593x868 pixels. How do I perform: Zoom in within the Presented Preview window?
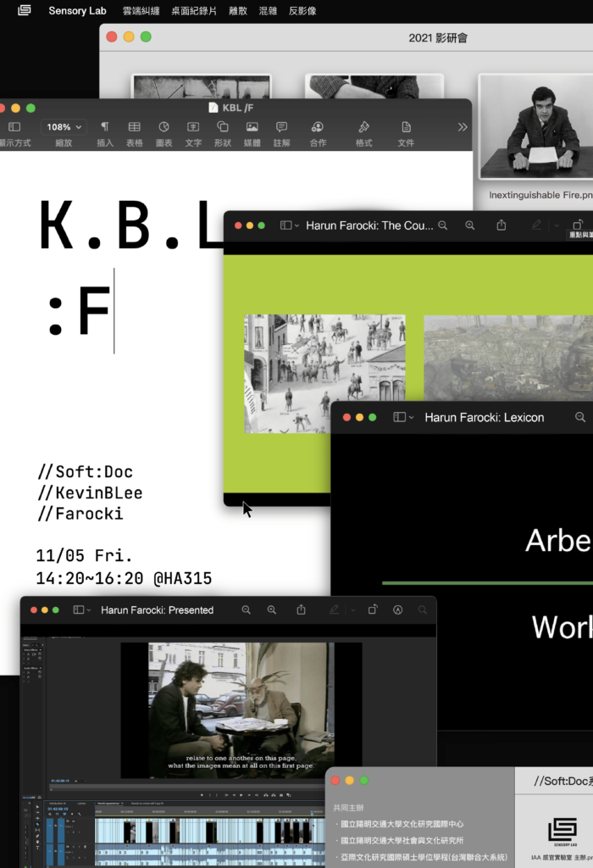click(x=272, y=609)
